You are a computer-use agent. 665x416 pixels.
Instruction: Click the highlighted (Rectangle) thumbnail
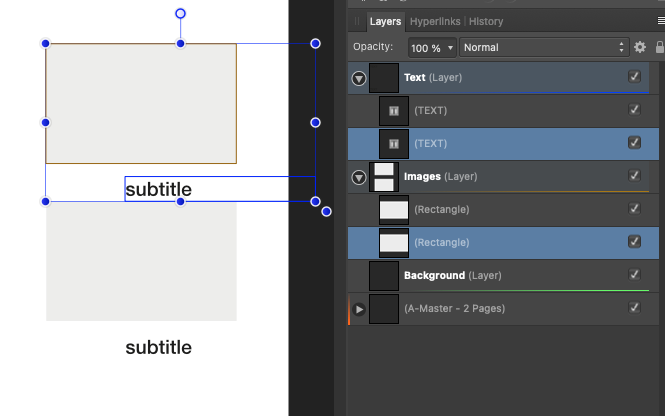[x=394, y=243]
